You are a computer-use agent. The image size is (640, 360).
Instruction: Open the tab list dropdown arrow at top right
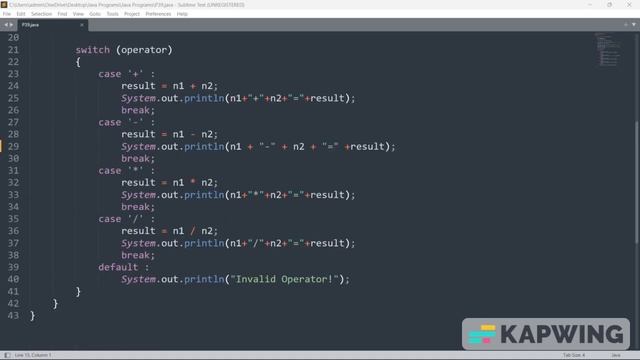click(x=633, y=25)
